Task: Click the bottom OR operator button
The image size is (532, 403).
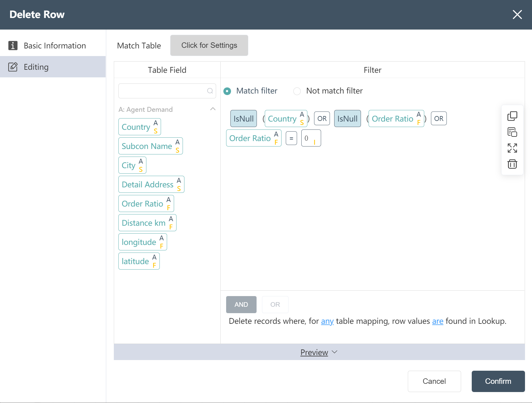Action: pyautogui.click(x=275, y=305)
